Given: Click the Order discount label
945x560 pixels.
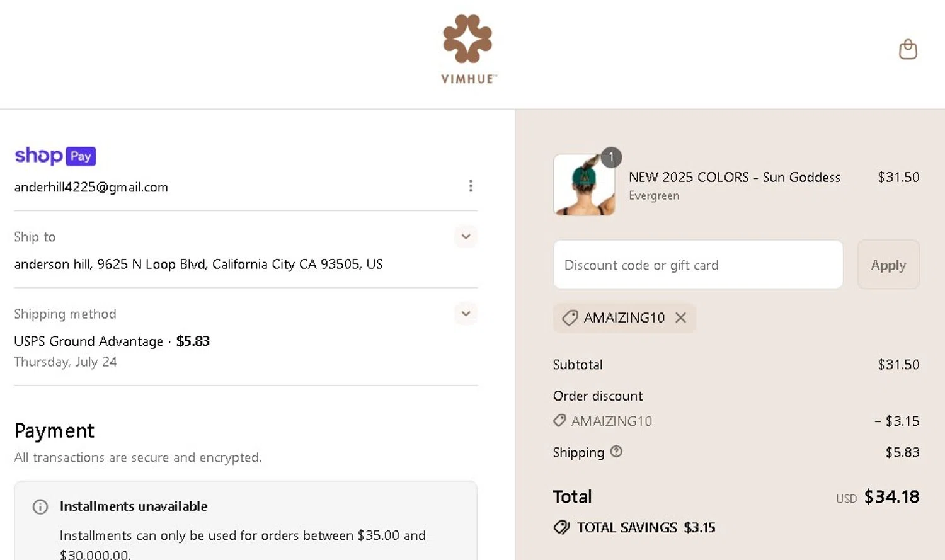Looking at the screenshot, I should (x=598, y=396).
